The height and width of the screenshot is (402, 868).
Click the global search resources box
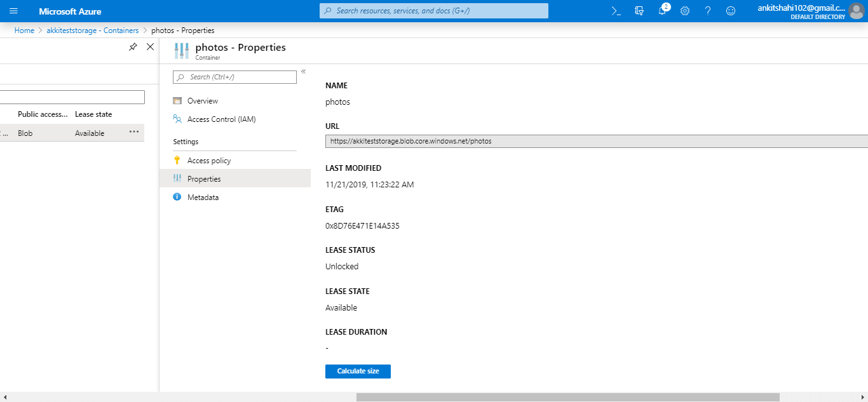point(433,11)
